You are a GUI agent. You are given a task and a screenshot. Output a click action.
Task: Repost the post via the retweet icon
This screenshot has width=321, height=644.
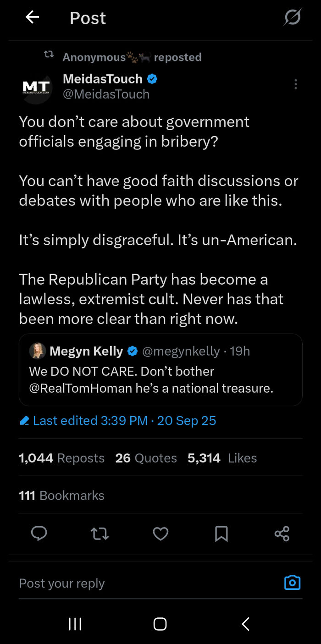100,534
